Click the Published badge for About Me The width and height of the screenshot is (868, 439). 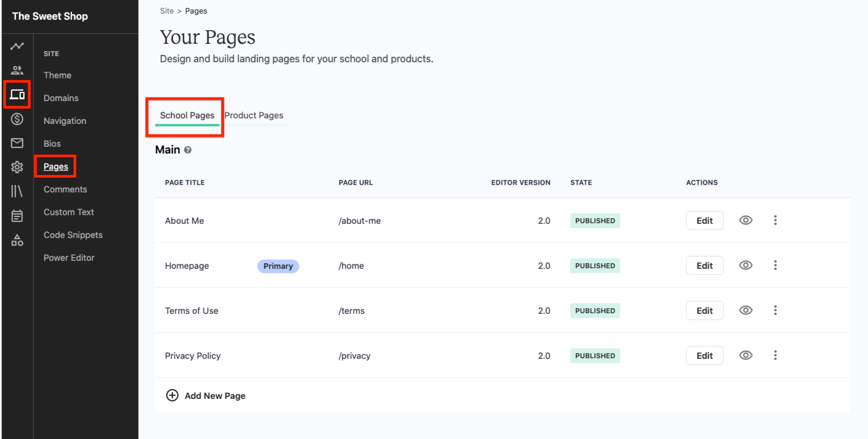pyautogui.click(x=595, y=221)
